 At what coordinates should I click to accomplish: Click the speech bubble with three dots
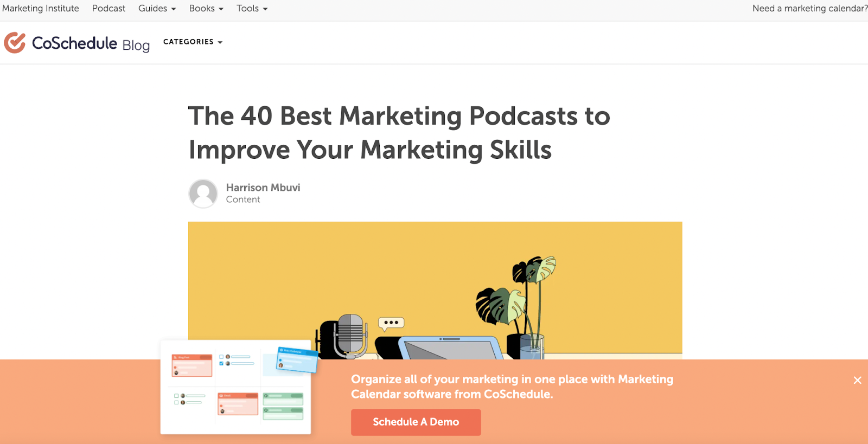[x=391, y=323]
